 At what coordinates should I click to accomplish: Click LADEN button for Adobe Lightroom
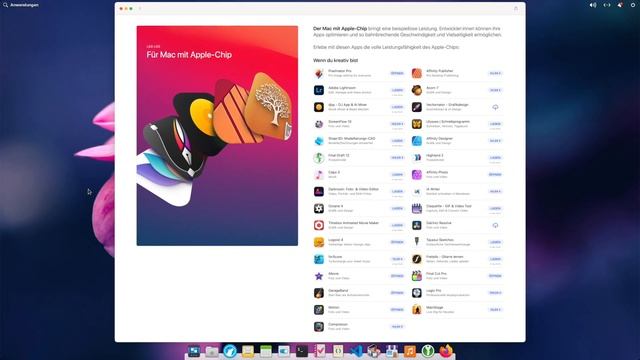397,90
